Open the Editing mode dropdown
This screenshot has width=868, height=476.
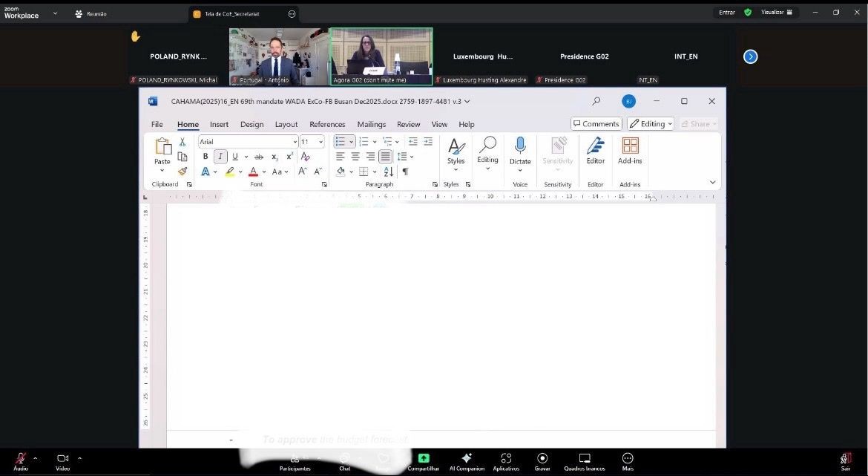[651, 124]
